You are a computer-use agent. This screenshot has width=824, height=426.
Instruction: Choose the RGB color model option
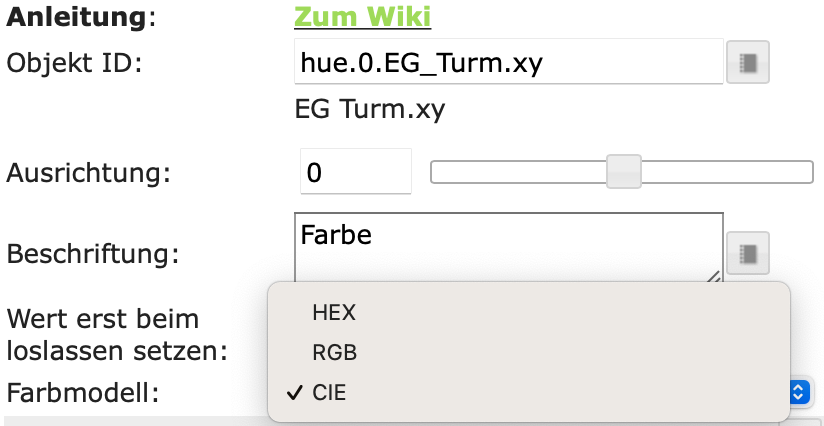[334, 352]
